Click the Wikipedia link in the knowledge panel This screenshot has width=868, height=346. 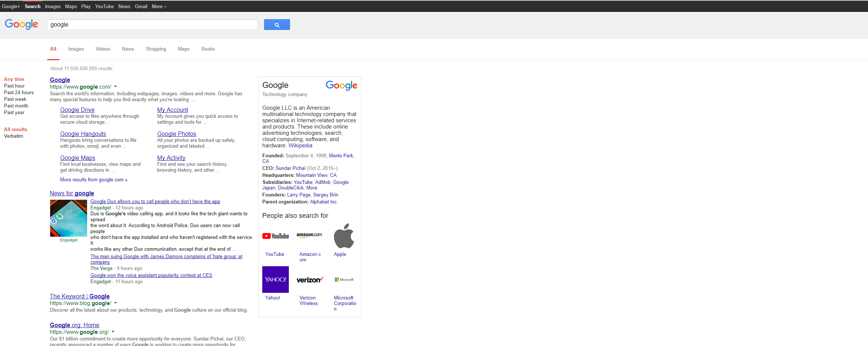[300, 145]
